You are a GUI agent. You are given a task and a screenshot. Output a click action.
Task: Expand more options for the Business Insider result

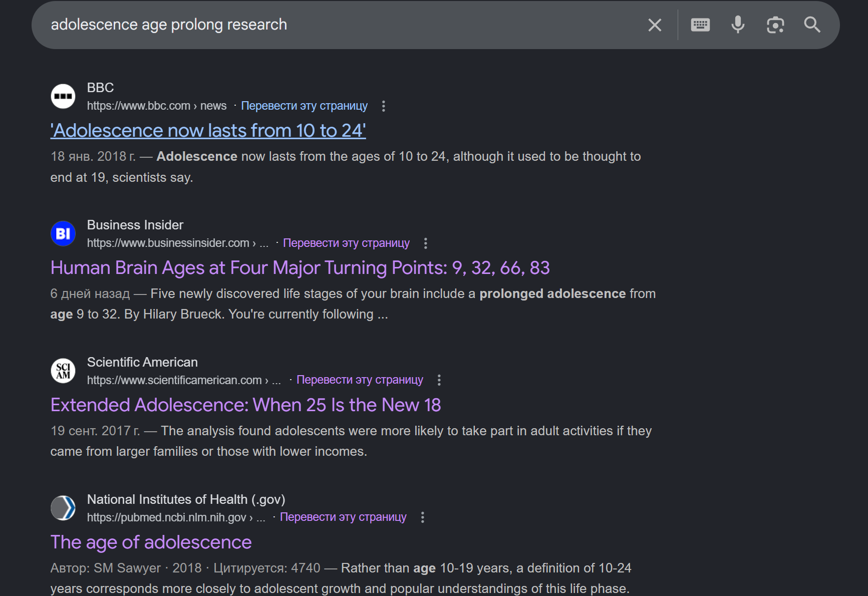click(425, 243)
